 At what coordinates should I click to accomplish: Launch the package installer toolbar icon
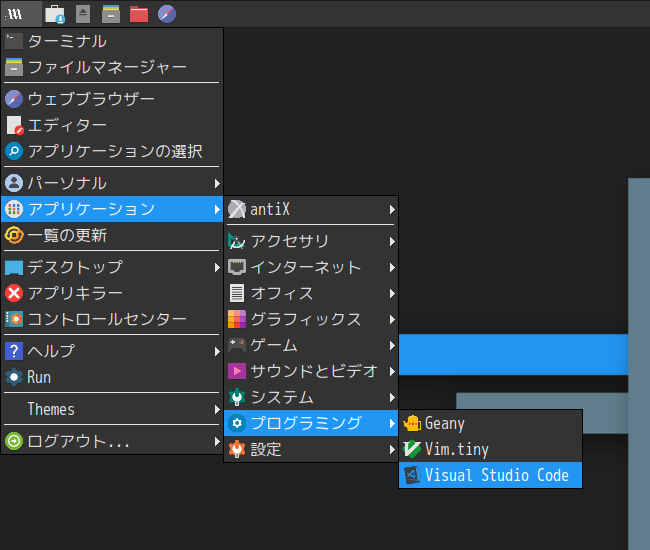[55, 14]
